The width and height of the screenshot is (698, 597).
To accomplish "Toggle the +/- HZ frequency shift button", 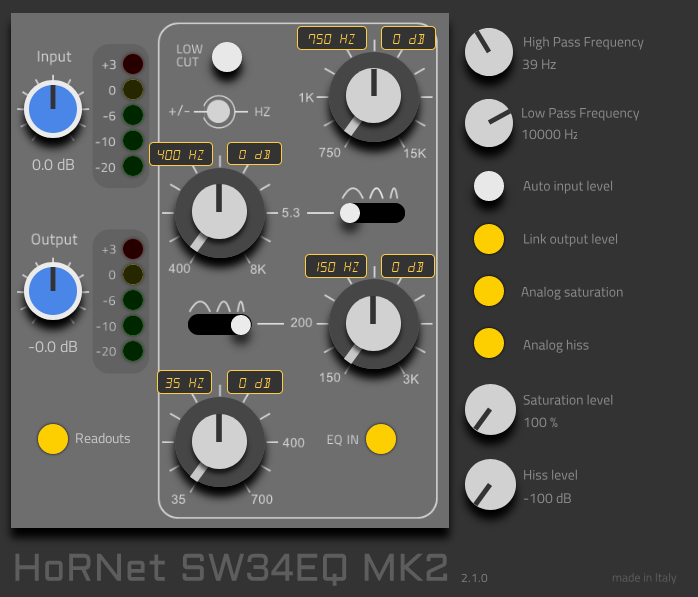I will tap(219, 111).
